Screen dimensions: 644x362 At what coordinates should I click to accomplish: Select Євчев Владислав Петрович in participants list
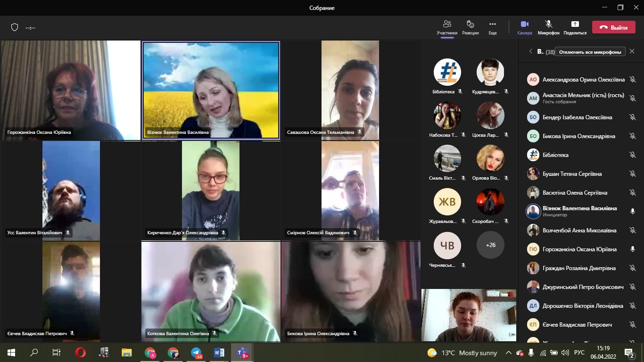[581, 325]
